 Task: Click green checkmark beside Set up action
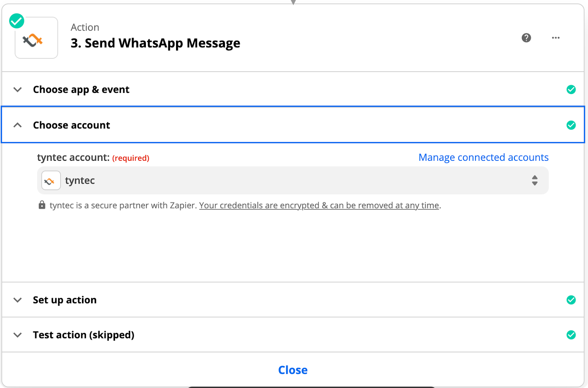click(571, 300)
